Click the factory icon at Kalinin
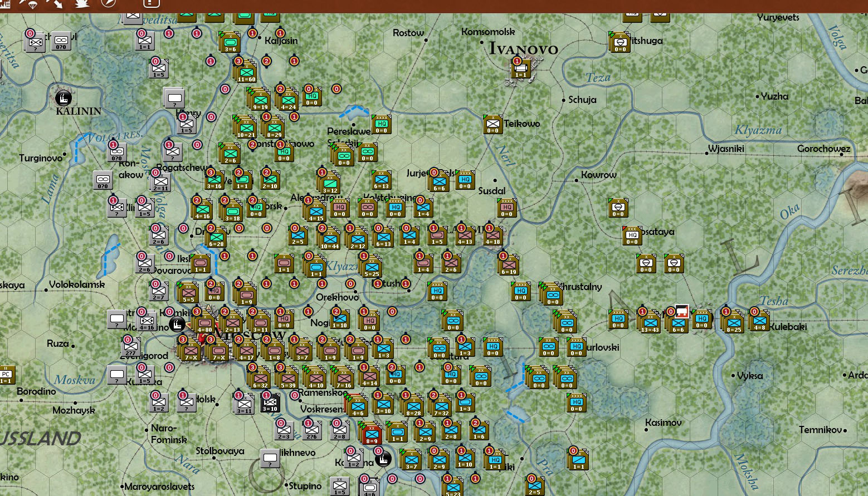Viewport: 868px width, 496px height. click(64, 98)
